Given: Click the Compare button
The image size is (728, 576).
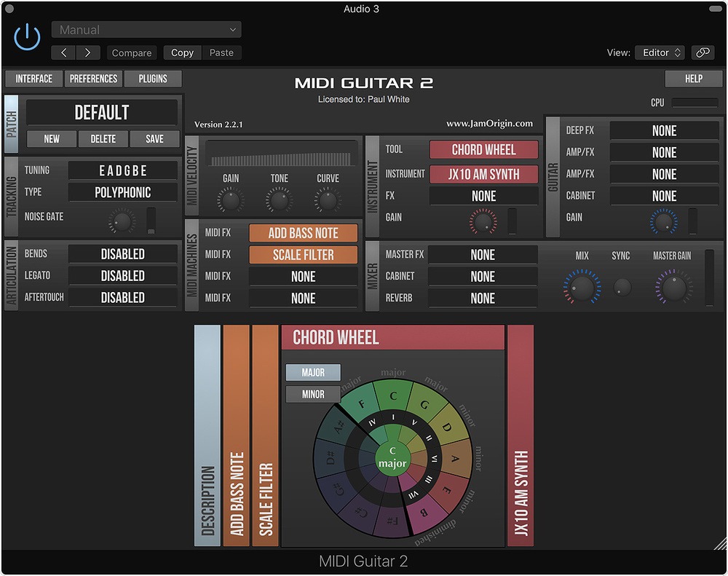Looking at the screenshot, I should coord(132,53).
